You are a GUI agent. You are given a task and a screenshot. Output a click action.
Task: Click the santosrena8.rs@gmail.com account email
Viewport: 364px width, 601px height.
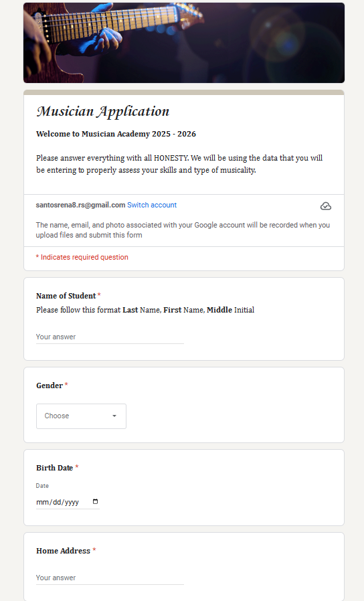[80, 205]
